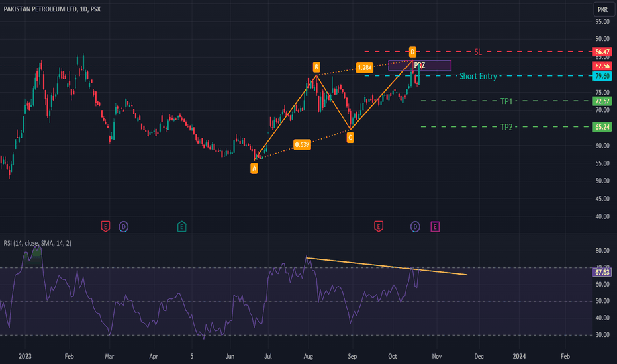Select the Short Entry line label
The height and width of the screenshot is (364, 617).
click(478, 76)
